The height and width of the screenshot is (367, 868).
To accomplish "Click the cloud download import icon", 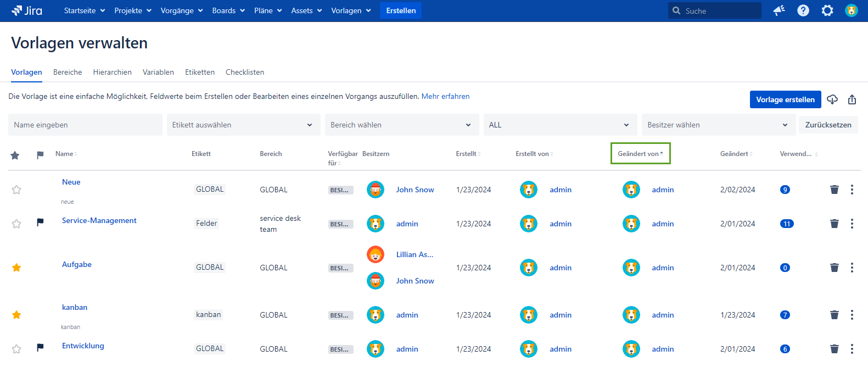I will 832,99.
